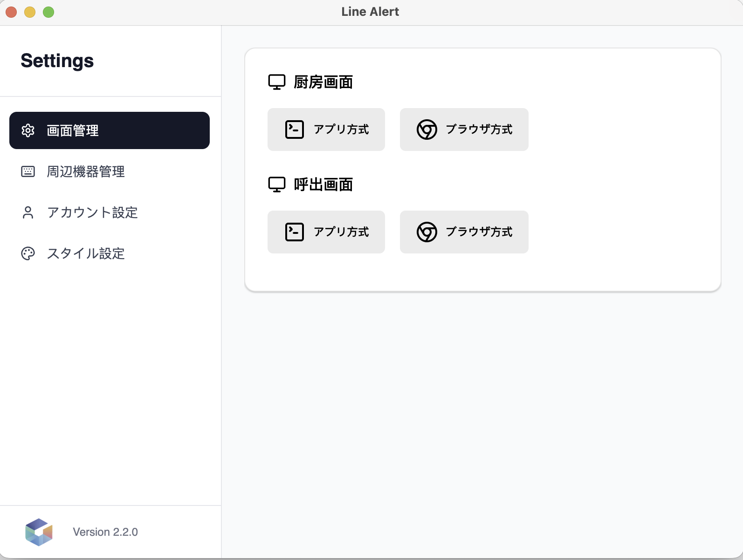The width and height of the screenshot is (743, 560).
Task: Click the Chrome icon in 厨房画面 ブラウザ方式
Action: tap(427, 130)
